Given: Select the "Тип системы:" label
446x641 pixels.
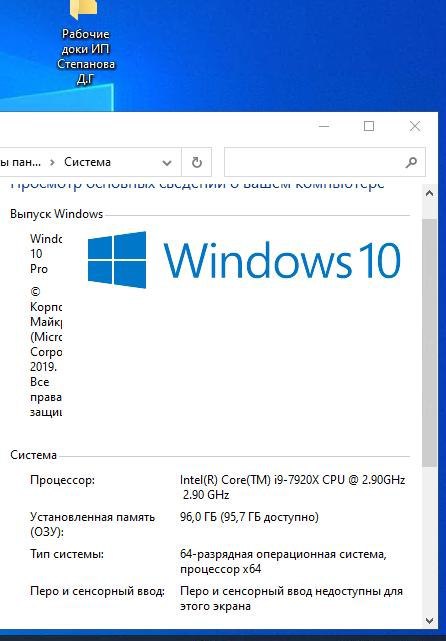Looking at the screenshot, I should 67,554.
